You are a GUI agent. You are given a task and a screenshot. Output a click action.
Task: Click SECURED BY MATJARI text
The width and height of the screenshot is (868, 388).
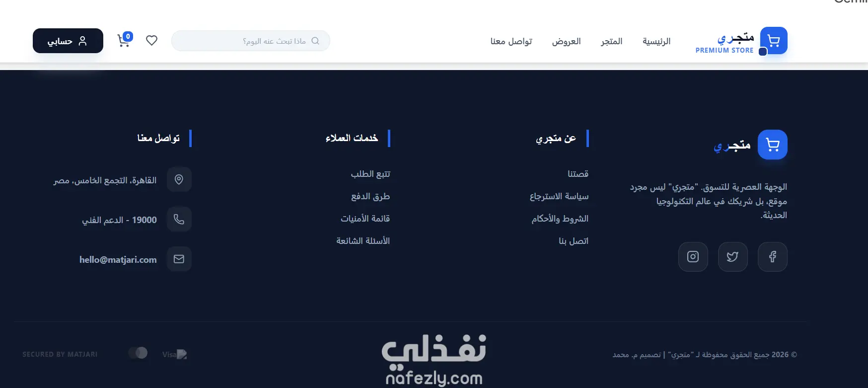pos(60,354)
